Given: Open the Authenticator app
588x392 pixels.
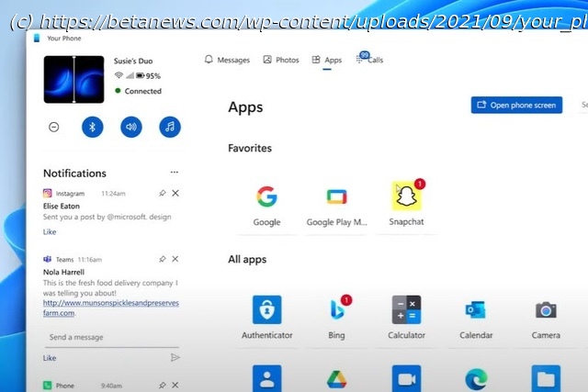Looking at the screenshot, I should 266,310.
